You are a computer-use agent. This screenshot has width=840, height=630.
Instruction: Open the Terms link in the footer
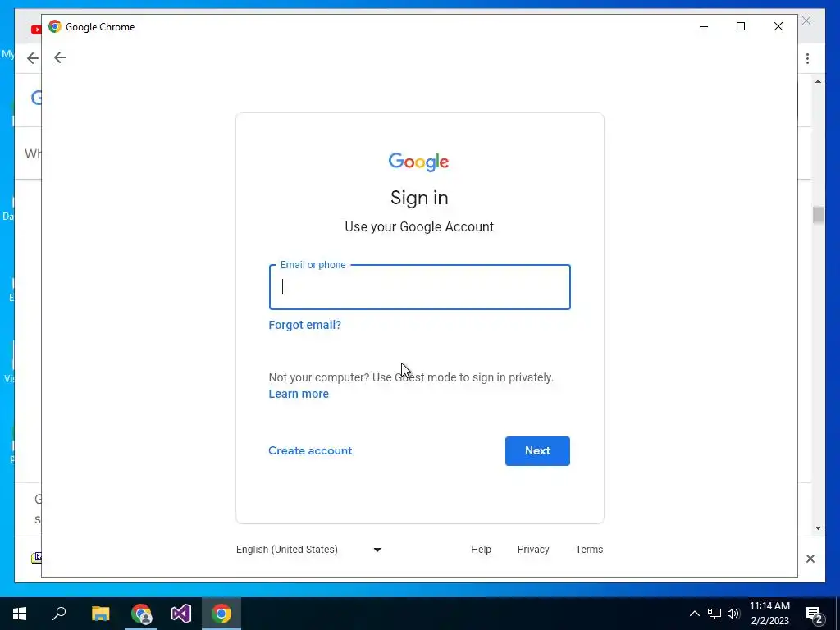pos(589,550)
